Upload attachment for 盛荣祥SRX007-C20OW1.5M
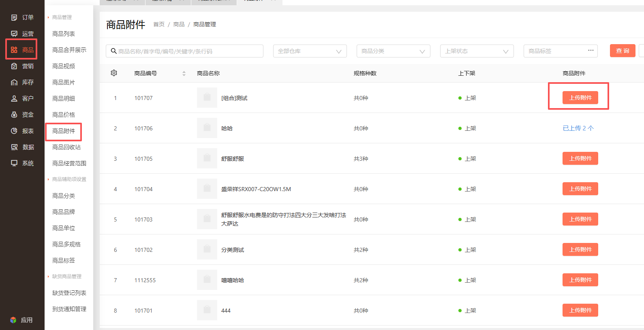The height and width of the screenshot is (330, 644). (x=580, y=189)
